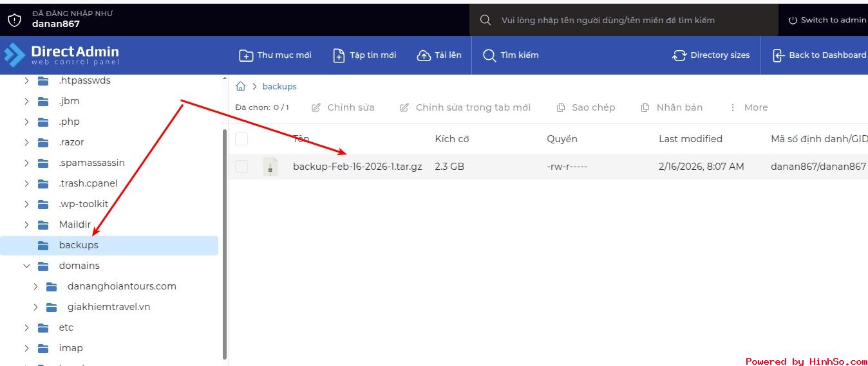
Task: Click the Tải lên upload icon
Action: click(x=424, y=55)
